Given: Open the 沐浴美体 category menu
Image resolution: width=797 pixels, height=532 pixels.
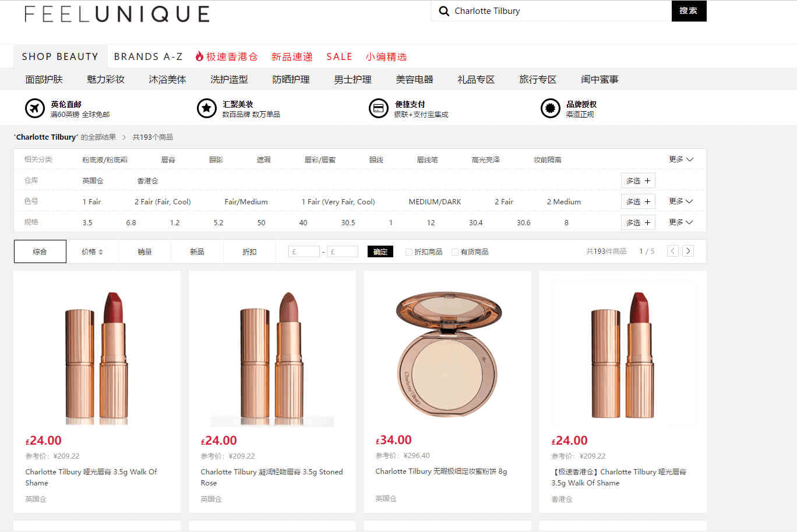Looking at the screenshot, I should [x=167, y=79].
